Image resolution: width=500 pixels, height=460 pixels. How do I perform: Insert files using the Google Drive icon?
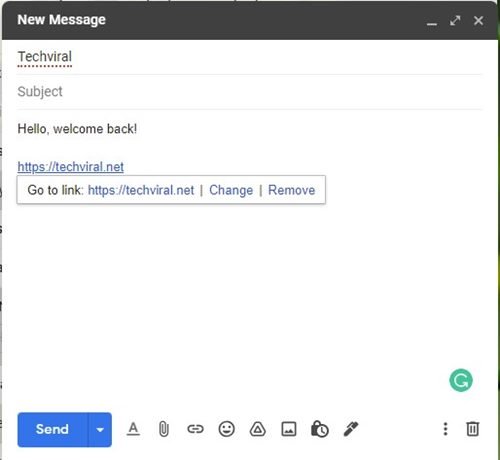(258, 429)
